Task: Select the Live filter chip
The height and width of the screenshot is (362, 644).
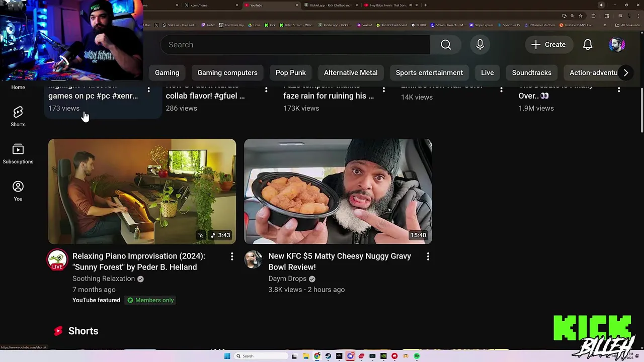Action: pyautogui.click(x=488, y=73)
